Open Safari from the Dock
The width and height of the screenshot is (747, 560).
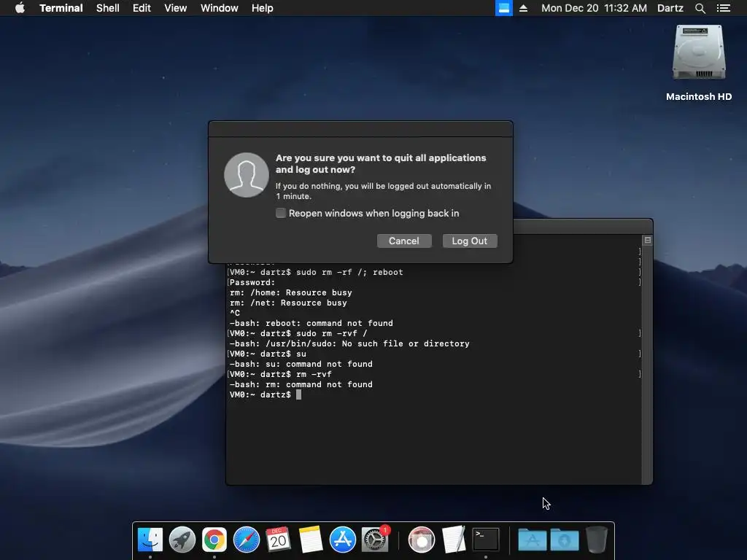247,540
